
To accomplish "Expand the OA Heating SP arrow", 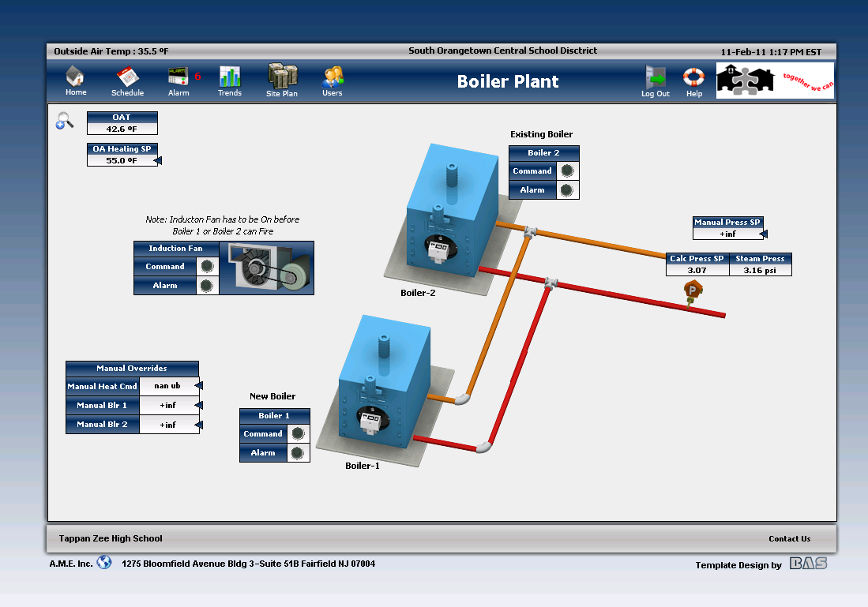I will coord(158,161).
